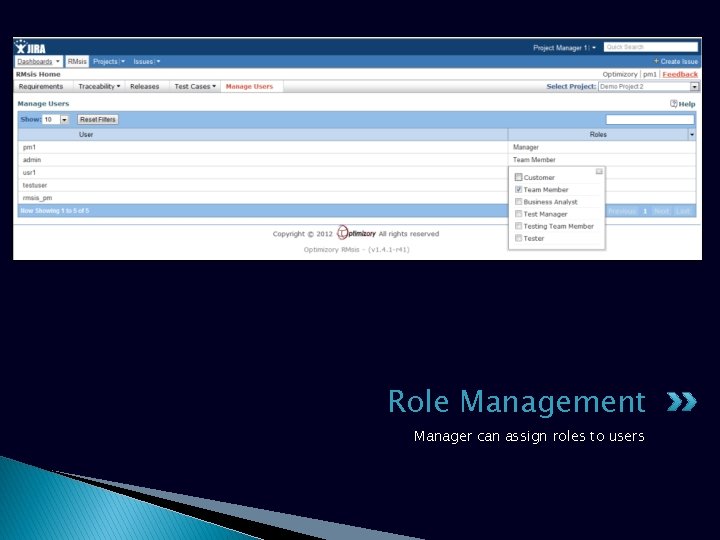Sort by the User column header

(x=263, y=135)
